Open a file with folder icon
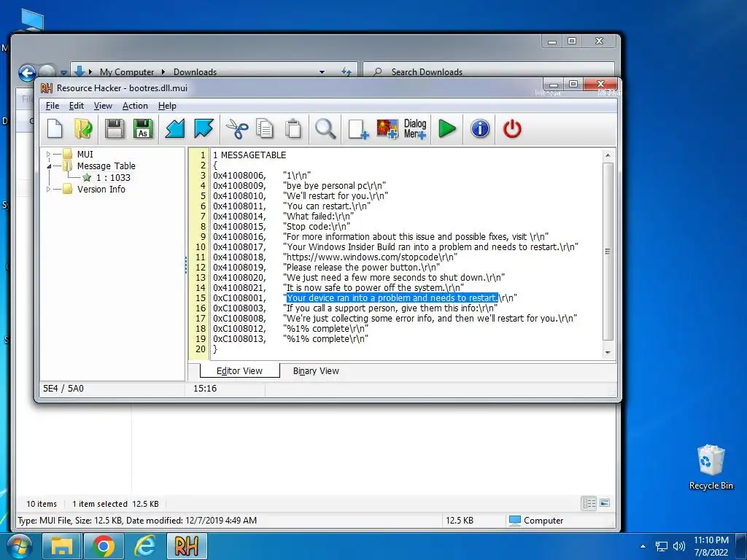 point(84,128)
